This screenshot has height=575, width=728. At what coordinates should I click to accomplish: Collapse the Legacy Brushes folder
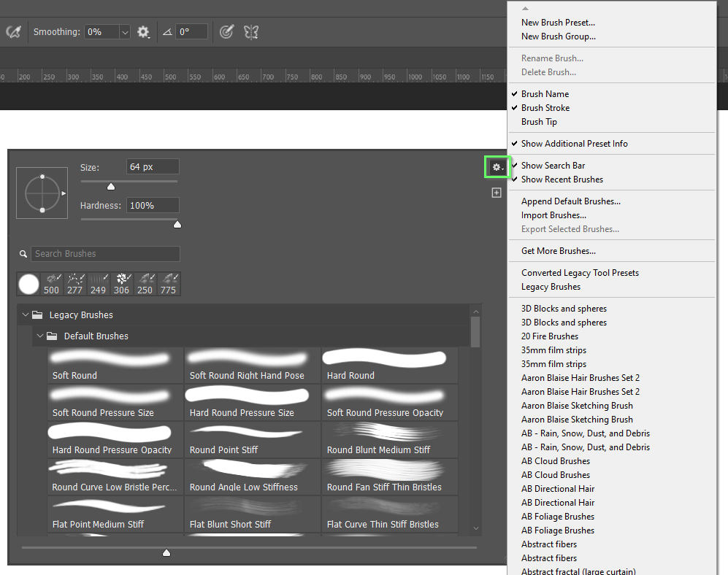[x=26, y=315]
